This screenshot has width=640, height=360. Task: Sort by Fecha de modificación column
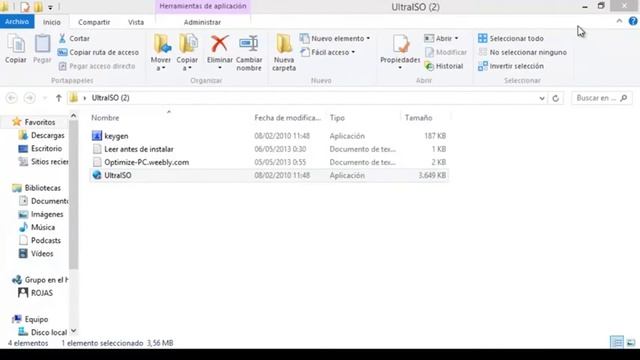(x=288, y=118)
